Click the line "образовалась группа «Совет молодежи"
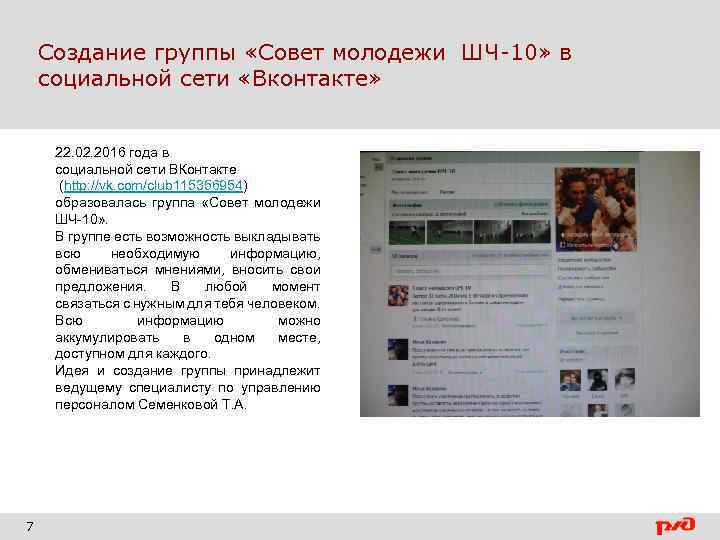 [x=187, y=203]
